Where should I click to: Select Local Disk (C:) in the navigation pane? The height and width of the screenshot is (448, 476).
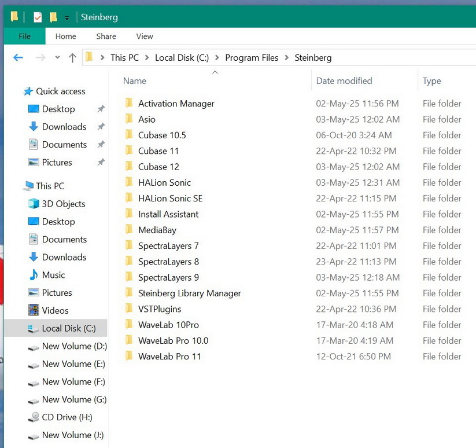point(69,328)
